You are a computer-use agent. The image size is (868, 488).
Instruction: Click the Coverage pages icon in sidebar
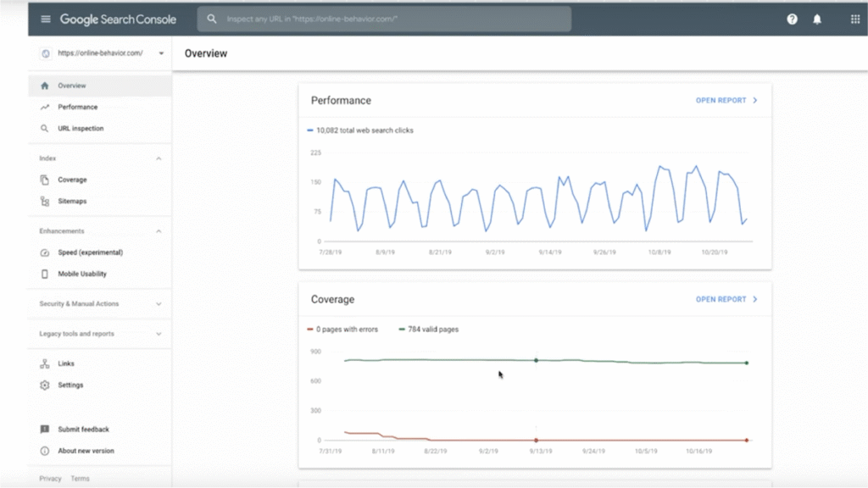pyautogui.click(x=45, y=180)
